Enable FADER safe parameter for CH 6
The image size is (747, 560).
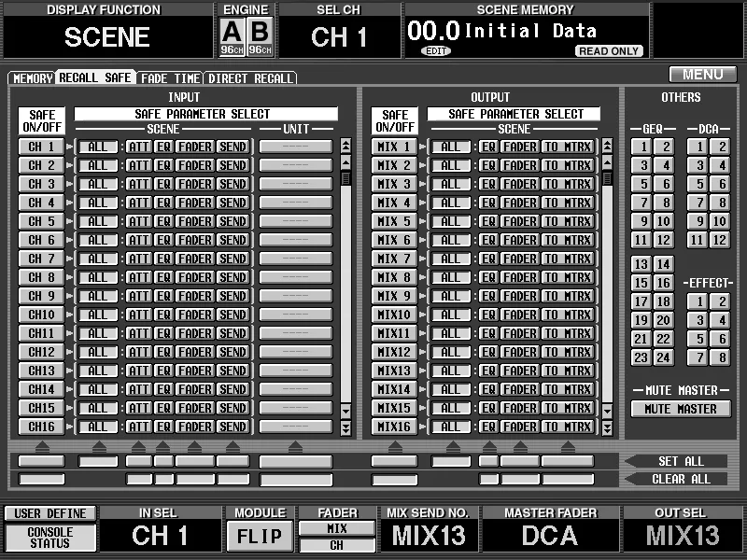click(x=195, y=240)
